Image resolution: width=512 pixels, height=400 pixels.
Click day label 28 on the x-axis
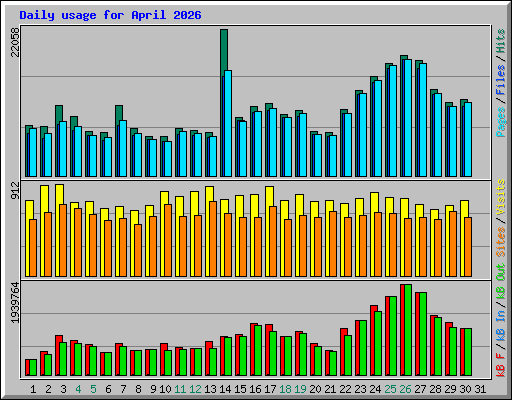click(x=435, y=389)
